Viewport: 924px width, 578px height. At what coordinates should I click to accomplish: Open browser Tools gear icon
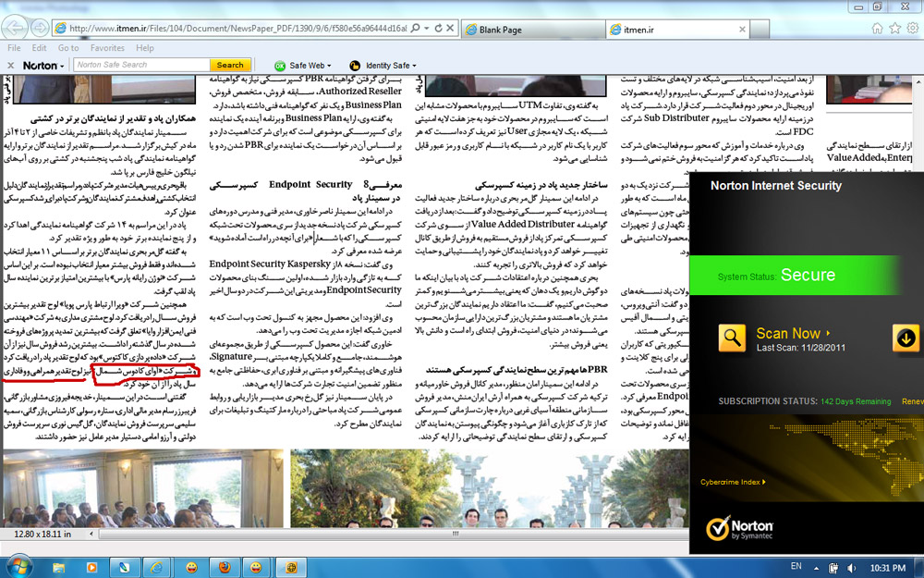pos(913,29)
